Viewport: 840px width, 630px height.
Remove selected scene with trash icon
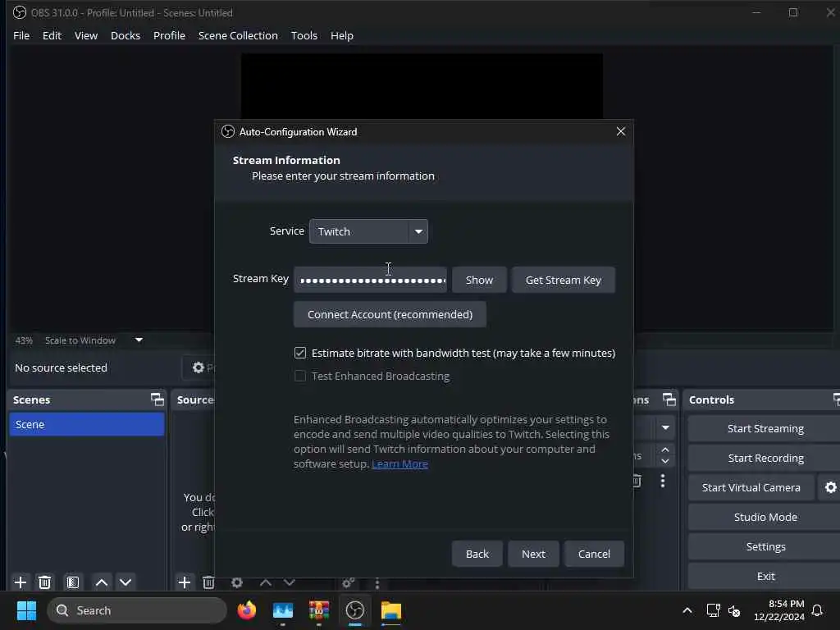click(44, 582)
